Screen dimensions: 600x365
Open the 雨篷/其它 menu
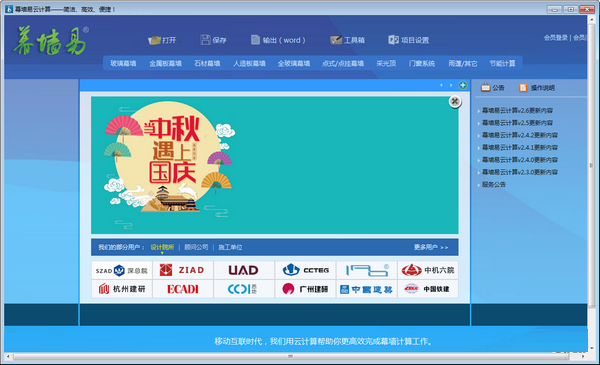coord(463,64)
